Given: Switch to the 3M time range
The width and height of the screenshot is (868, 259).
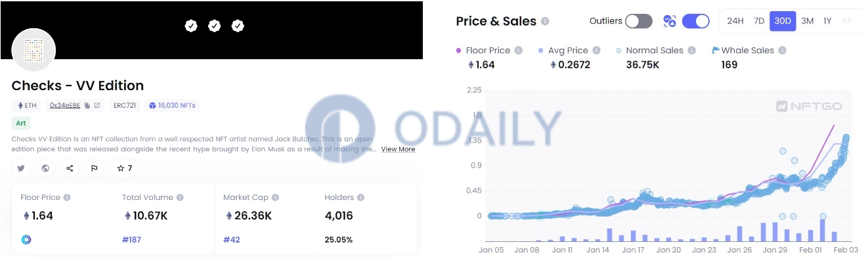Looking at the screenshot, I should point(807,21).
